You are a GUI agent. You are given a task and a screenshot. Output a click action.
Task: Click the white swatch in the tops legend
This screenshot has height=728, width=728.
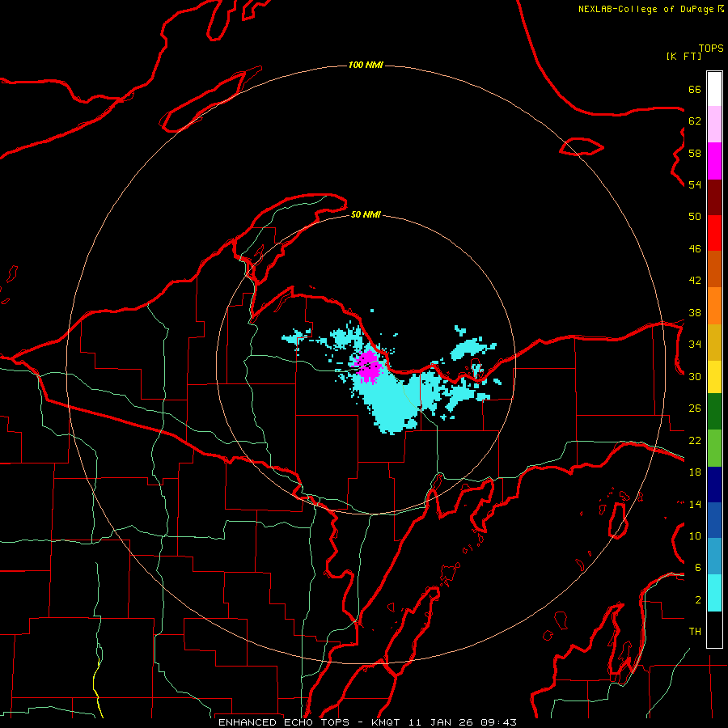point(714,89)
